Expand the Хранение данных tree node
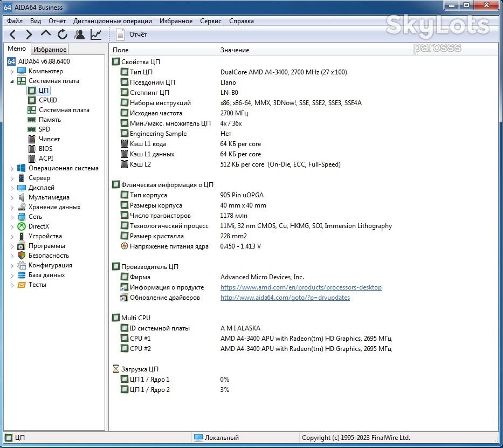This screenshot has height=448, width=503. (12, 207)
